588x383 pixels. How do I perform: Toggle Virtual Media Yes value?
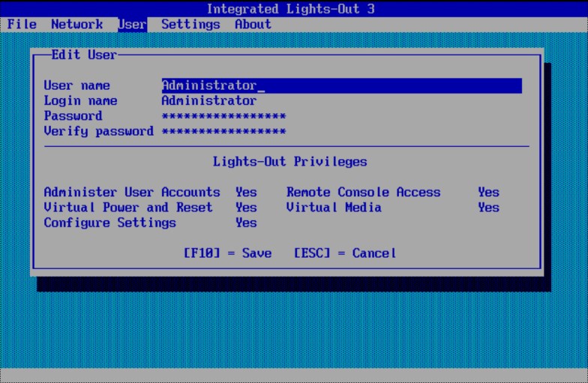point(489,208)
